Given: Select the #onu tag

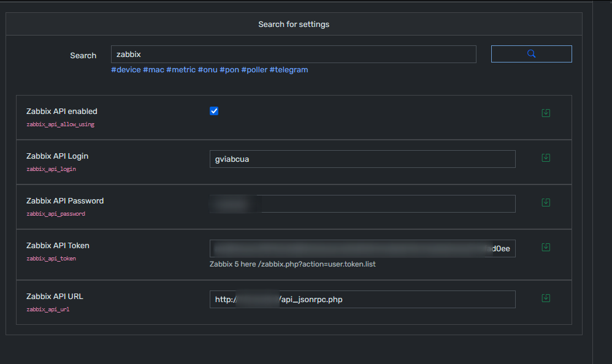Looking at the screenshot, I should (207, 70).
